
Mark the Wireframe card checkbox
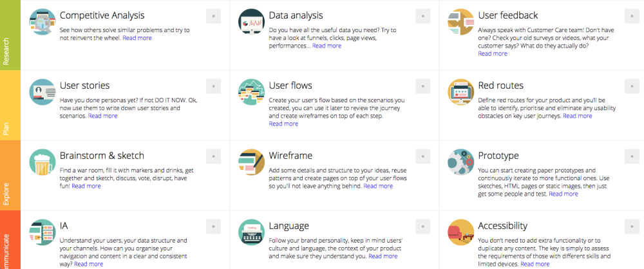point(423,156)
